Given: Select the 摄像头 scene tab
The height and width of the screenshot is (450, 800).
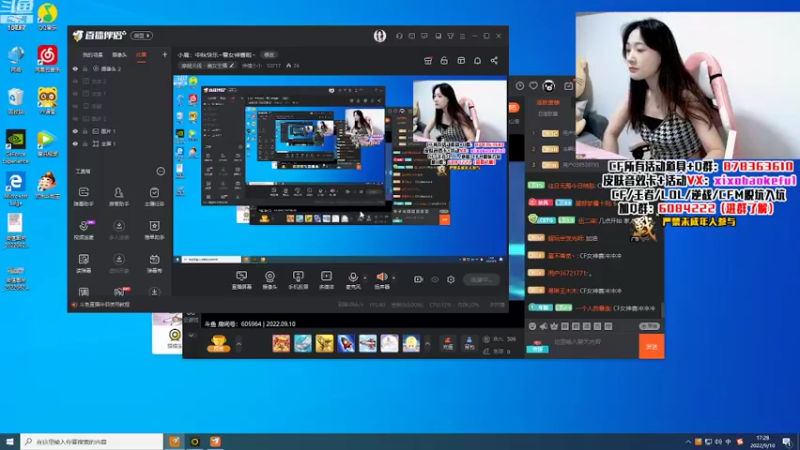Looking at the screenshot, I should click(119, 55).
